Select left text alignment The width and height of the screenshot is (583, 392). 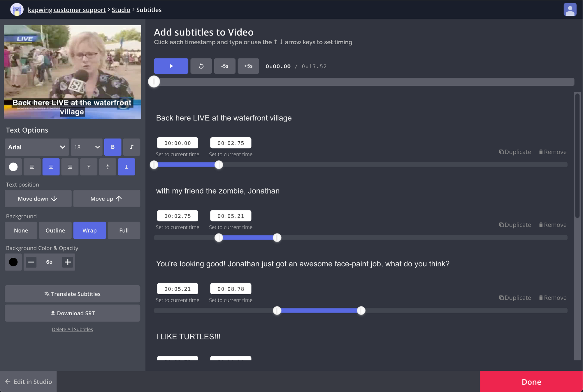coord(32,167)
